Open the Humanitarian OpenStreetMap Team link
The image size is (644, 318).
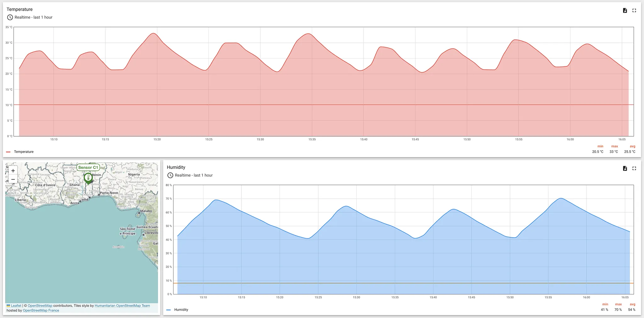(122, 305)
